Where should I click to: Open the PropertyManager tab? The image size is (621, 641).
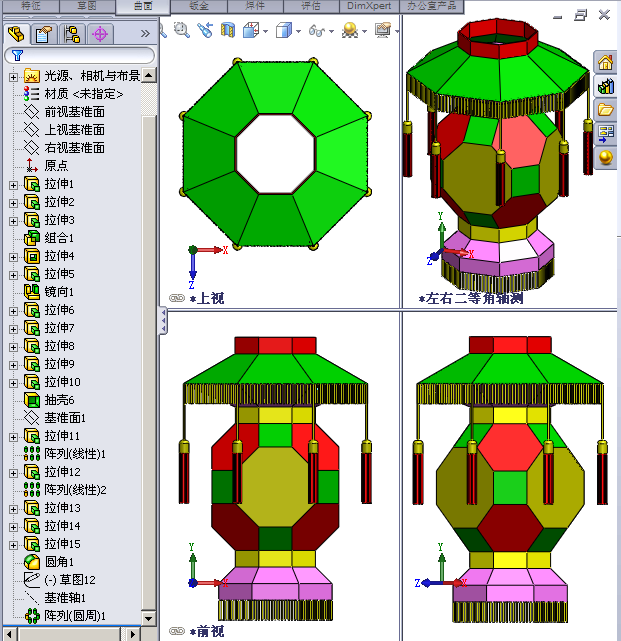(44, 34)
